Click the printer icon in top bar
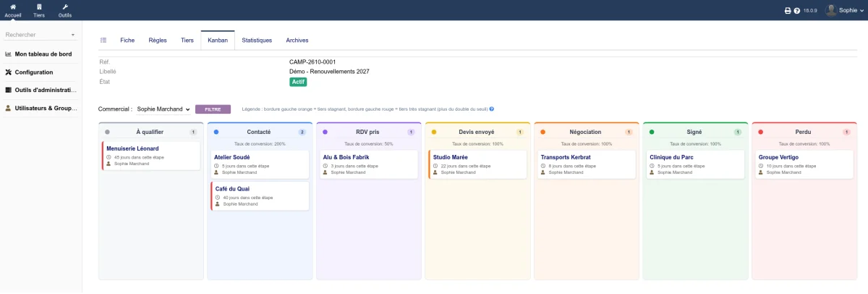Viewport: 868px width, 294px height. pos(788,11)
